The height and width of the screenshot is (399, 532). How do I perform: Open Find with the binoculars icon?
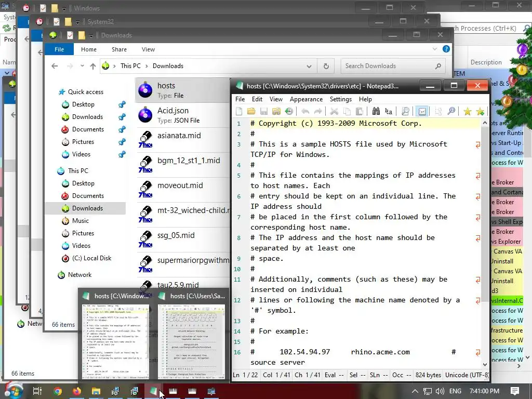(x=376, y=111)
